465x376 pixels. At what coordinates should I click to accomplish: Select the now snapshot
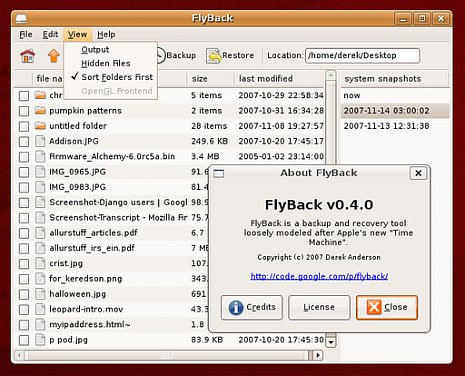[395, 95]
